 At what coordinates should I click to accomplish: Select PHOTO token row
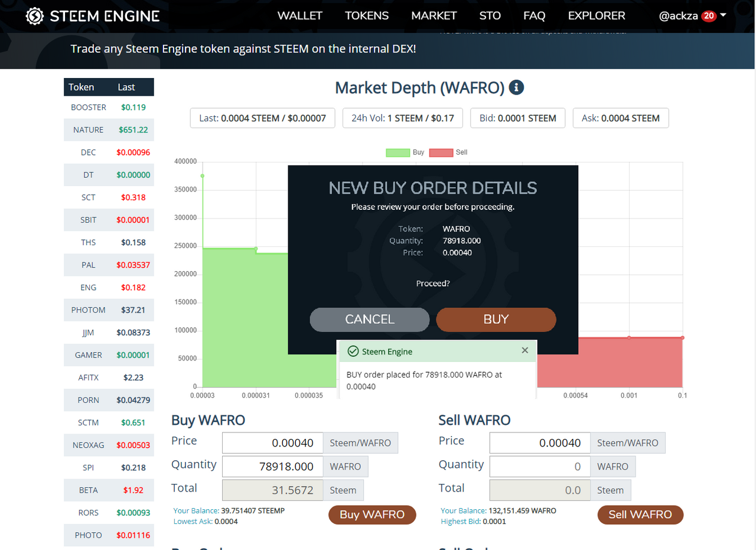click(x=109, y=535)
